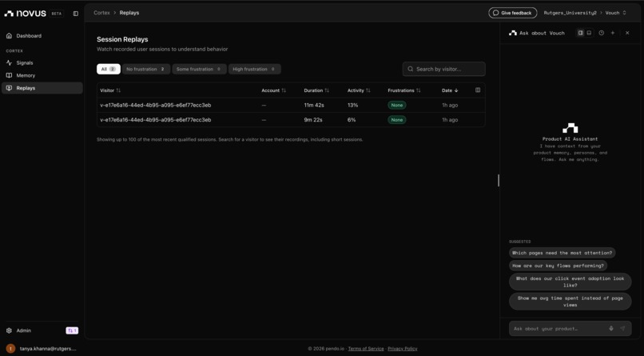Click the search magnifier icon
The width and height of the screenshot is (644, 356).
[411, 69]
